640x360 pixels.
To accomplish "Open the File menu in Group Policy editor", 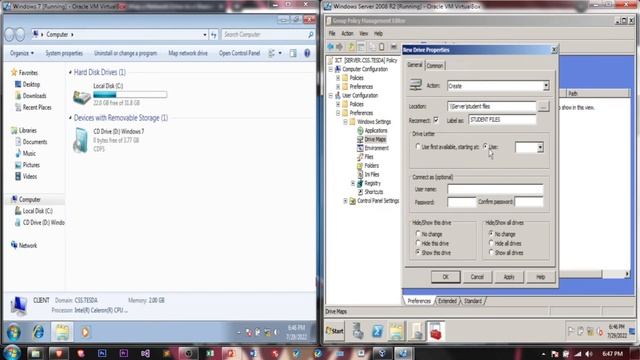I will [332, 33].
